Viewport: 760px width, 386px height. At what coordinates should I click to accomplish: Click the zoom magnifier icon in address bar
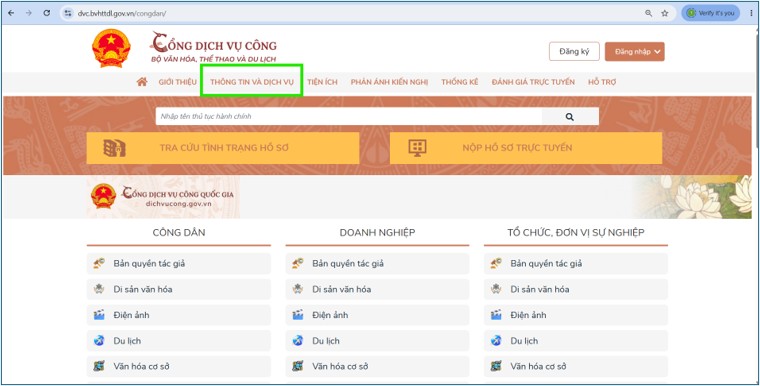tap(649, 13)
